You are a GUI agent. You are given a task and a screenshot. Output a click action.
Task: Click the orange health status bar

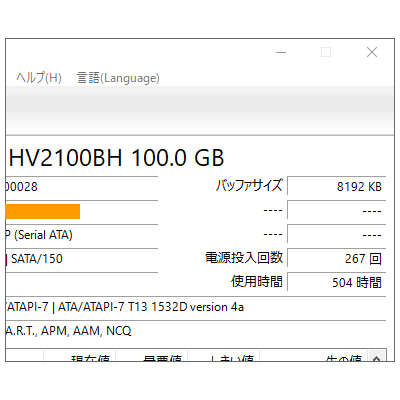point(43,211)
